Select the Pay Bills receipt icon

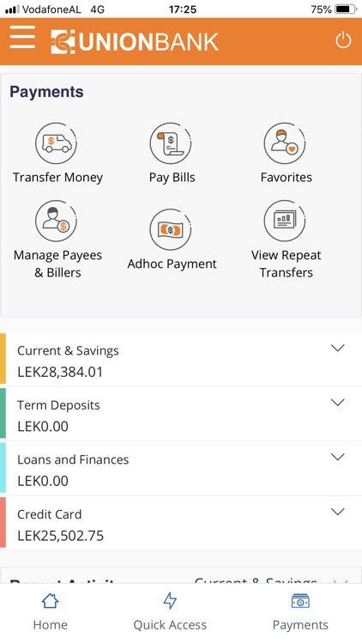[x=171, y=143]
